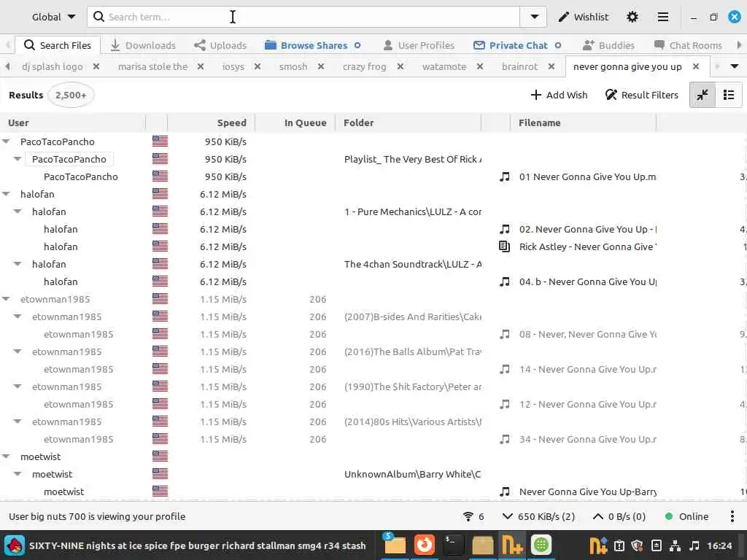
Task: Sort by the In Queue column header
Action: click(x=295, y=122)
